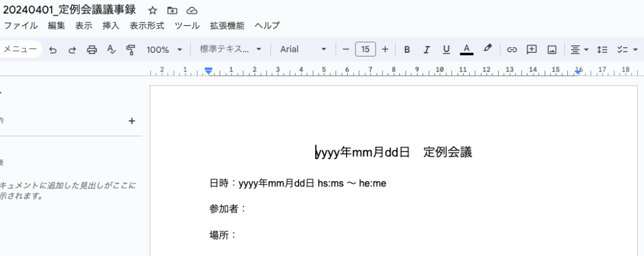Open the 表示形式 menu
Image resolution: width=644 pixels, height=256 pixels.
(x=147, y=26)
